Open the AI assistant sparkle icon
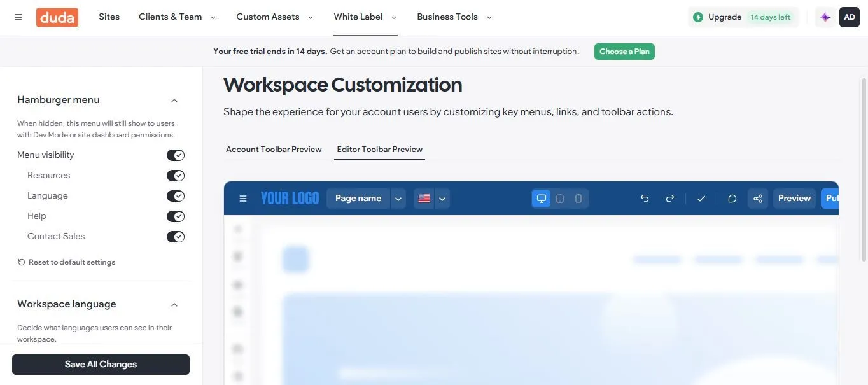Image resolution: width=868 pixels, height=385 pixels. 825,17
